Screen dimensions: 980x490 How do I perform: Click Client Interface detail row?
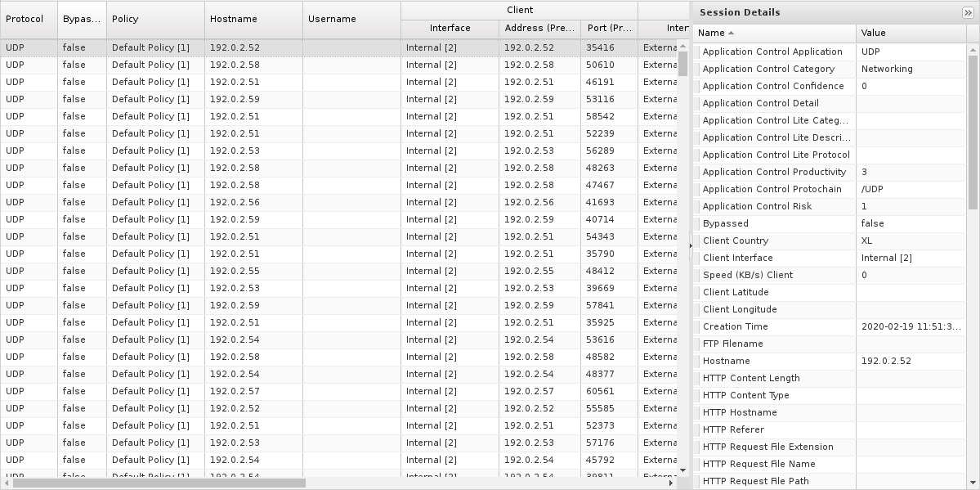click(x=830, y=258)
